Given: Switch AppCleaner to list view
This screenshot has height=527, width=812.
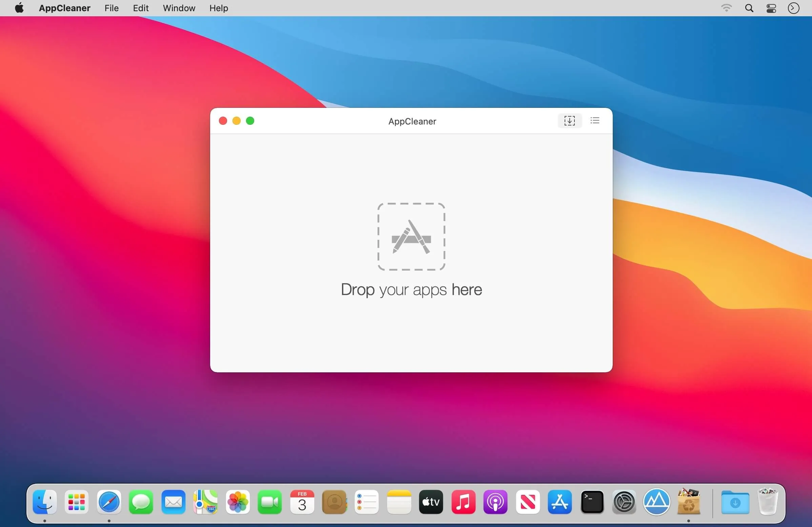Looking at the screenshot, I should 594,120.
